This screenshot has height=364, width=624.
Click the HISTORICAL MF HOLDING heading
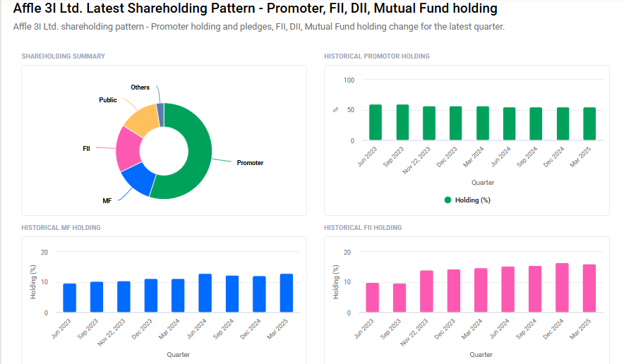pyautogui.click(x=61, y=228)
